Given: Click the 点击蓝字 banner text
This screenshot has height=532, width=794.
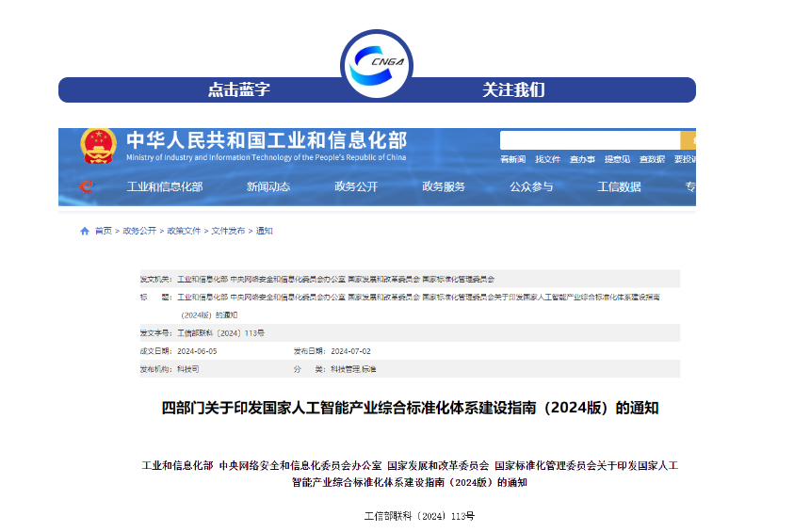Looking at the screenshot, I should pyautogui.click(x=239, y=89).
